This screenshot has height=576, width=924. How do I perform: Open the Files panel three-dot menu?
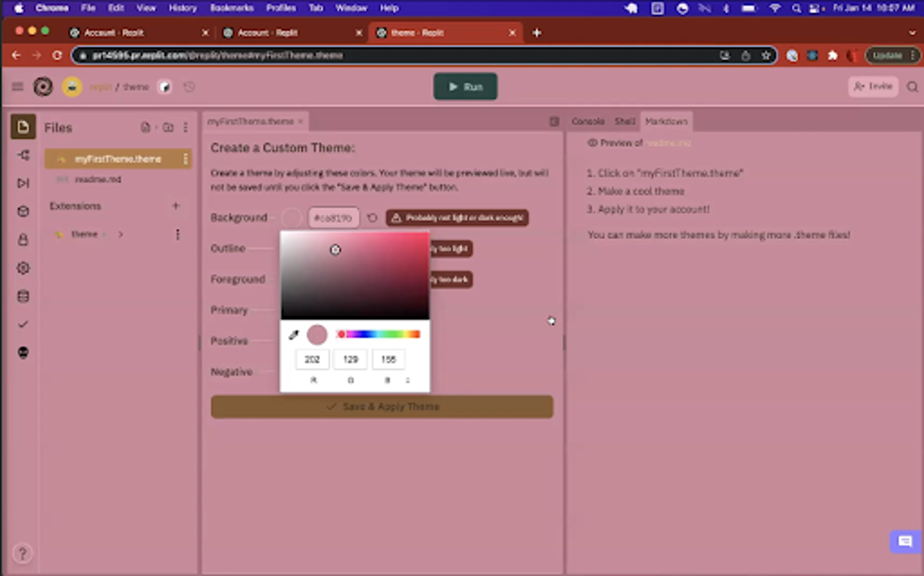pyautogui.click(x=186, y=127)
